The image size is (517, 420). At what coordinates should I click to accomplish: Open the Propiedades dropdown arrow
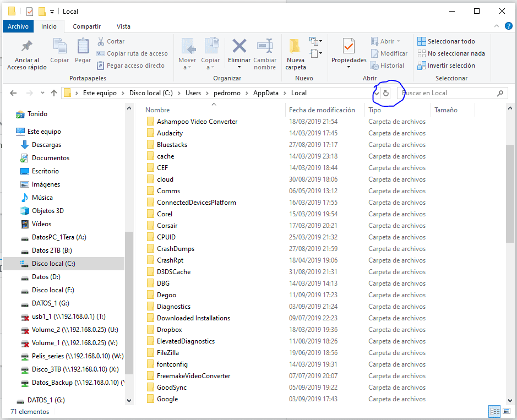click(349, 67)
